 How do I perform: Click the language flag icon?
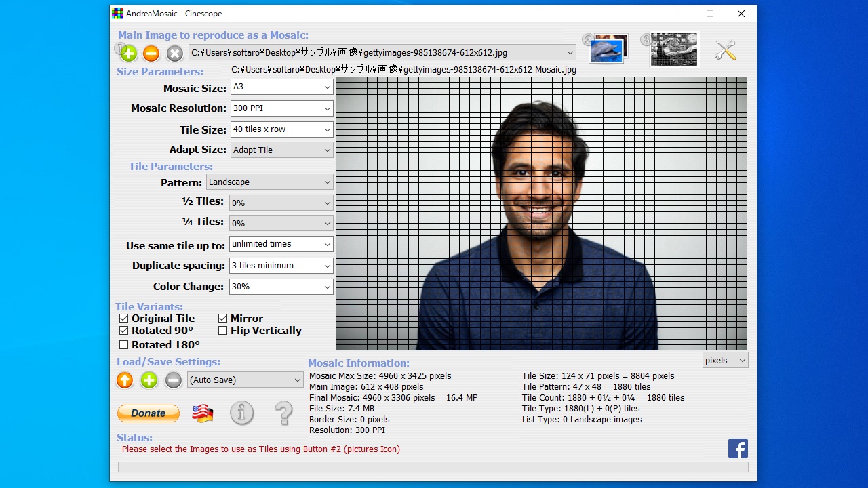coord(203,413)
